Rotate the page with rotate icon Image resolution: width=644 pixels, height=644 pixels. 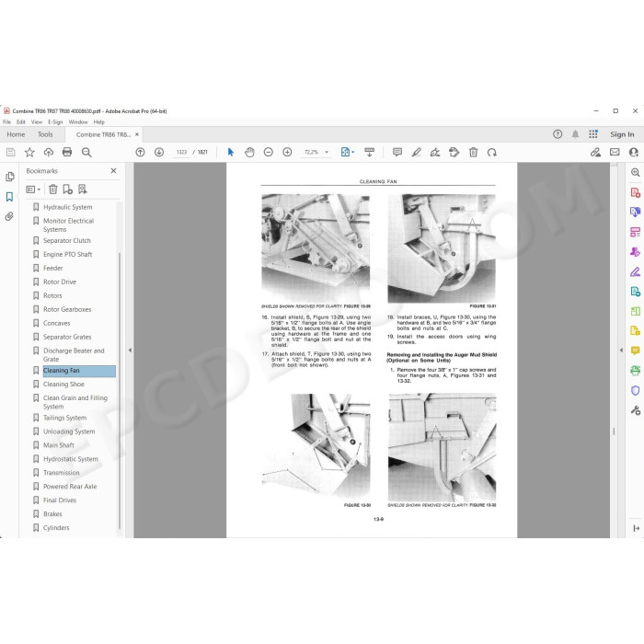coord(491,153)
